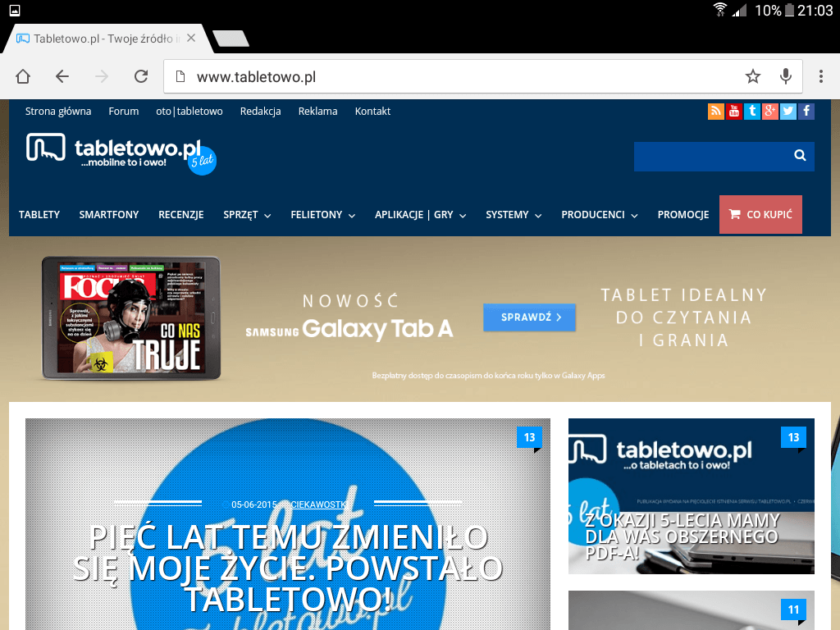This screenshot has height=630, width=840.
Task: Open the Reklama link
Action: coord(317,112)
